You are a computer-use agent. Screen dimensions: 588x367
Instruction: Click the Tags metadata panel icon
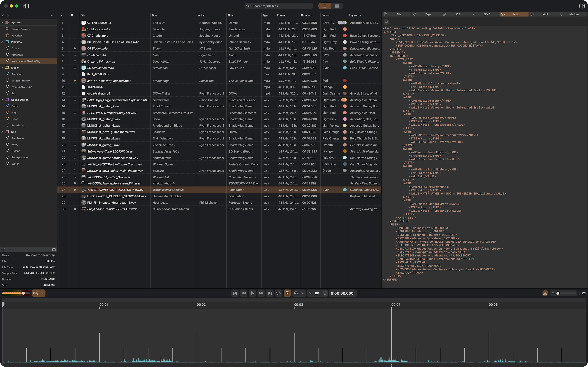point(414,14)
